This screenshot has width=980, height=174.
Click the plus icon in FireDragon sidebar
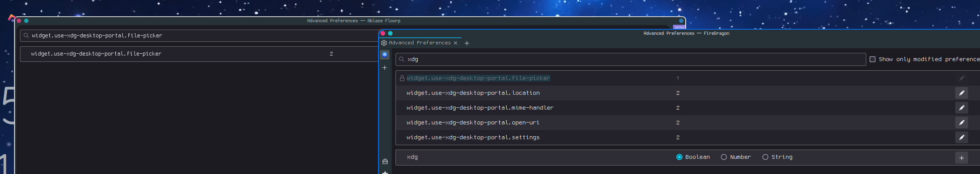tap(385, 68)
